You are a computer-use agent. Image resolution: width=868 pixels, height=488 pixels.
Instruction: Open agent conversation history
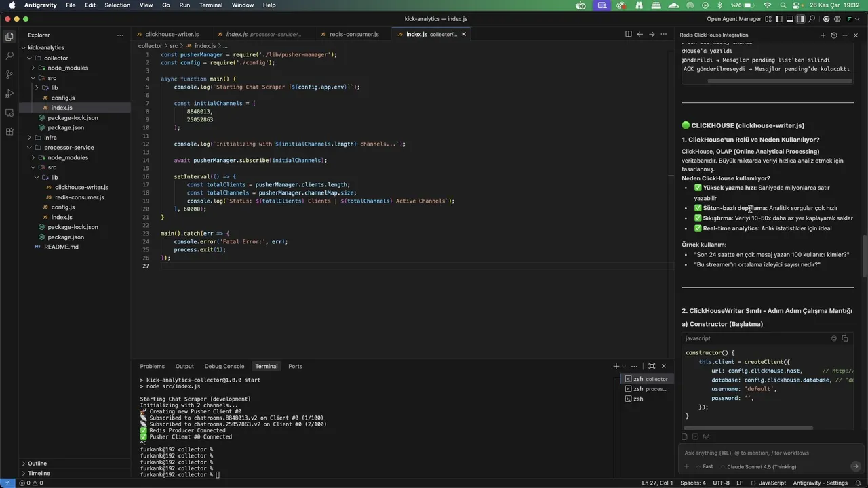pyautogui.click(x=833, y=35)
